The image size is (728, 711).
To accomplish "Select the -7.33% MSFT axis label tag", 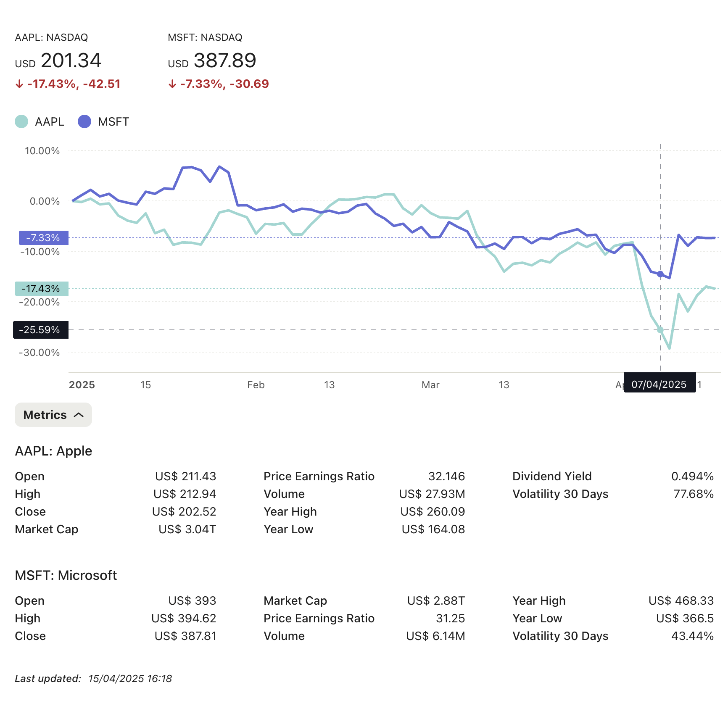I will pyautogui.click(x=43, y=238).
